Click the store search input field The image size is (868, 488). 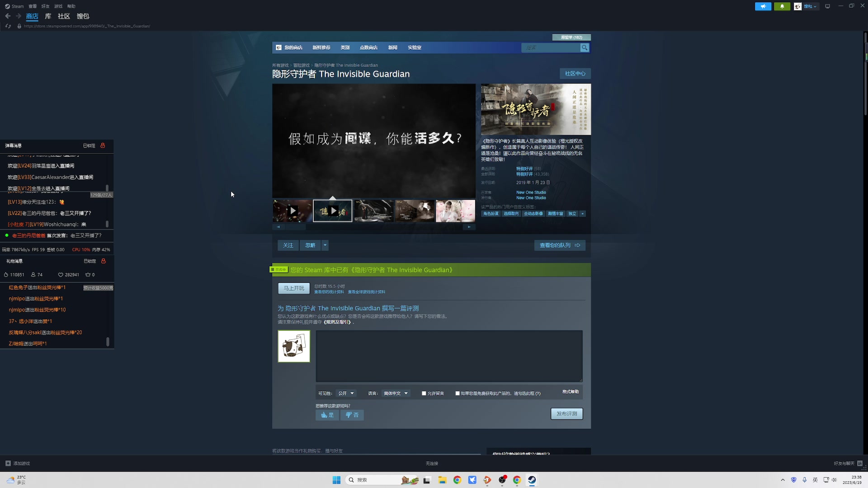point(551,47)
